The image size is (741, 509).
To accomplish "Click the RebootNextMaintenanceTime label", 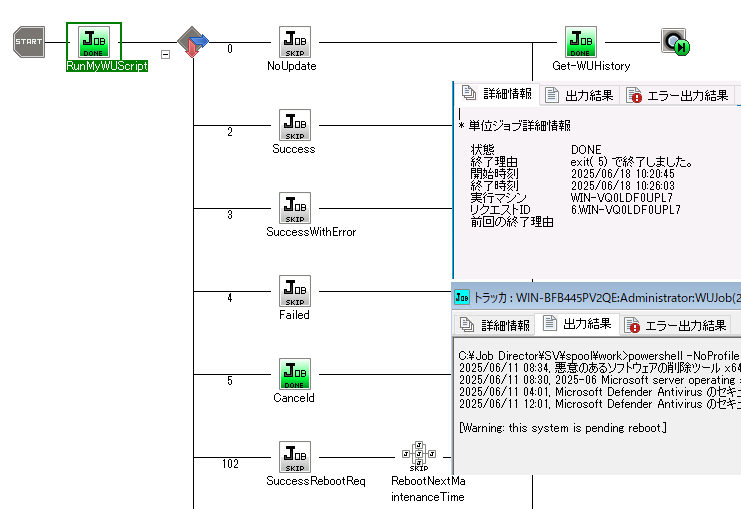I will [428, 489].
